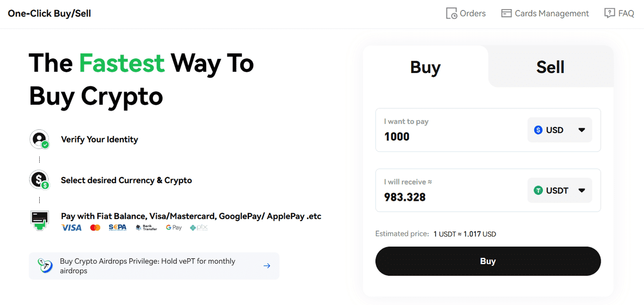Click the VISA logo

[71, 227]
